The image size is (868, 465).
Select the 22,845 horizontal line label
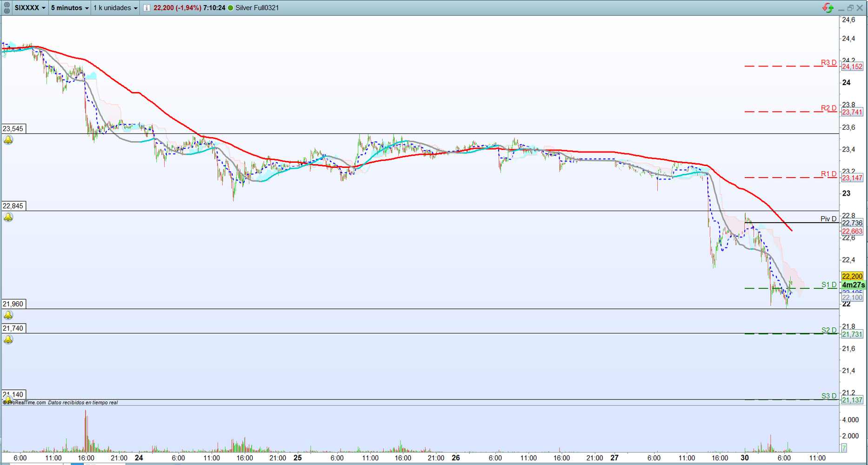click(13, 206)
